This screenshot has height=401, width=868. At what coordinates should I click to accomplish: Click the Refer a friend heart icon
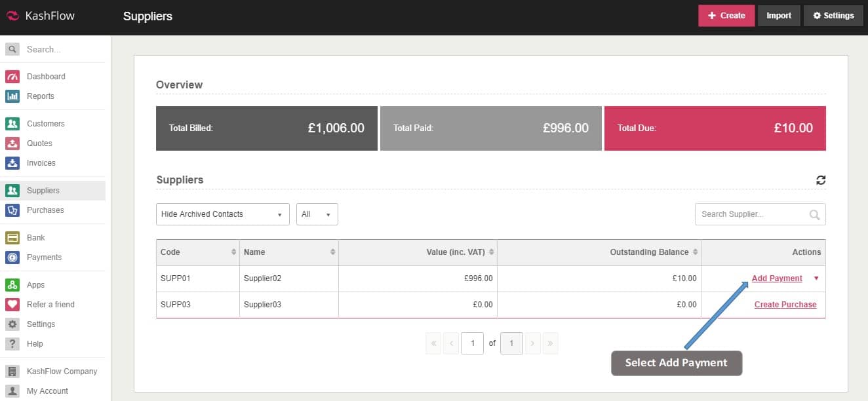(x=12, y=305)
